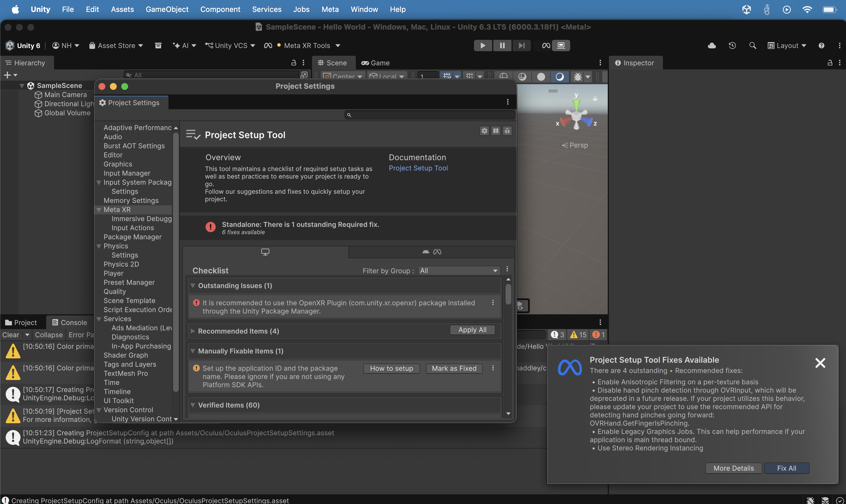Image resolution: width=846 pixels, height=504 pixels.
Task: Expand Recommended Items (4) section
Action: click(x=193, y=331)
